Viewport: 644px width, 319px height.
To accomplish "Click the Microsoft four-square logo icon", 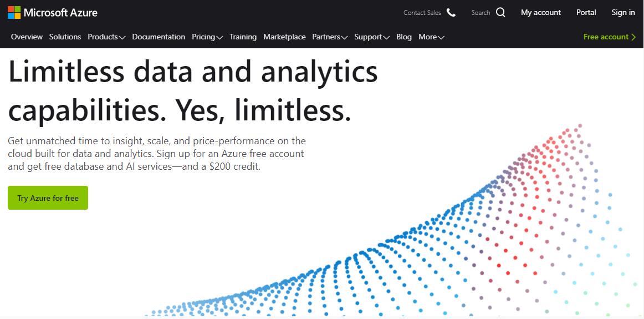I will (x=14, y=12).
